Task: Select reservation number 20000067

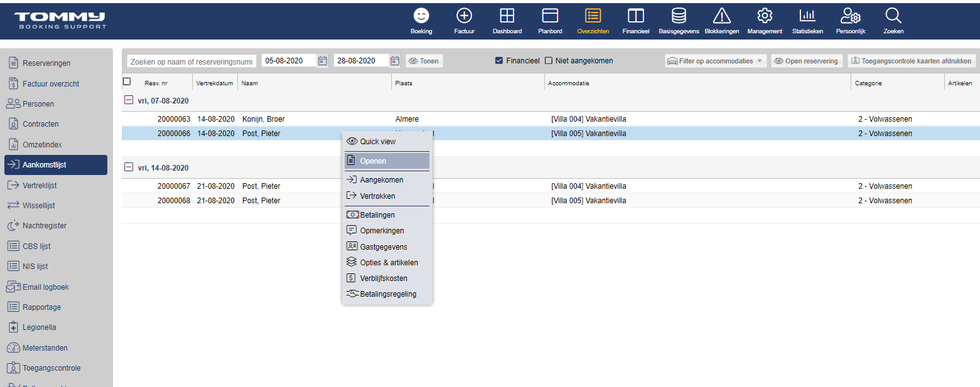Action: (174, 186)
